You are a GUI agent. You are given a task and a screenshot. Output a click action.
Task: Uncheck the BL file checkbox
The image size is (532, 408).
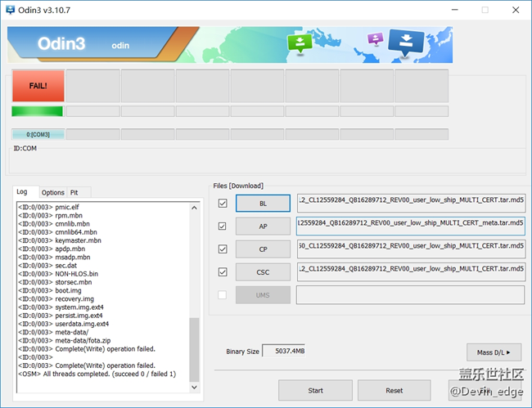coord(223,203)
